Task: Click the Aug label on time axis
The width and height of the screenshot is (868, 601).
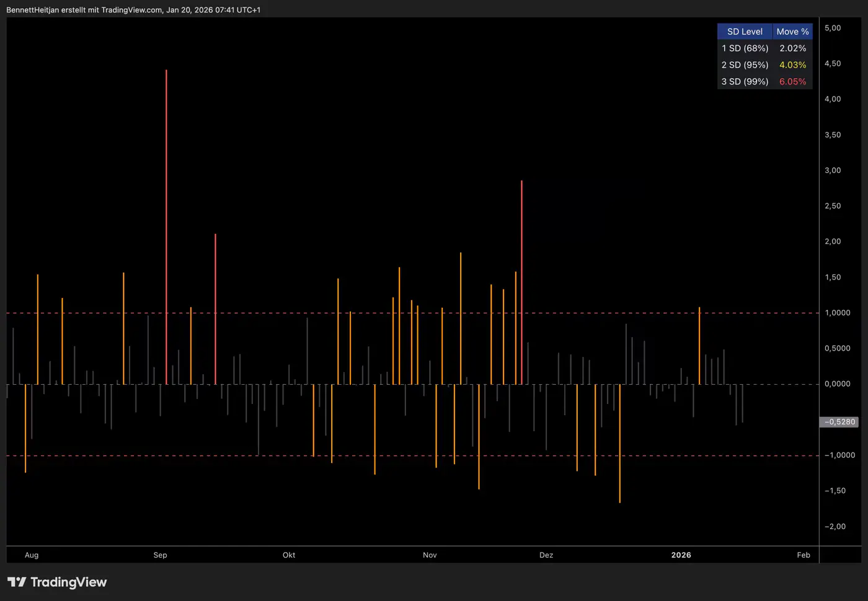Action: pyautogui.click(x=32, y=555)
